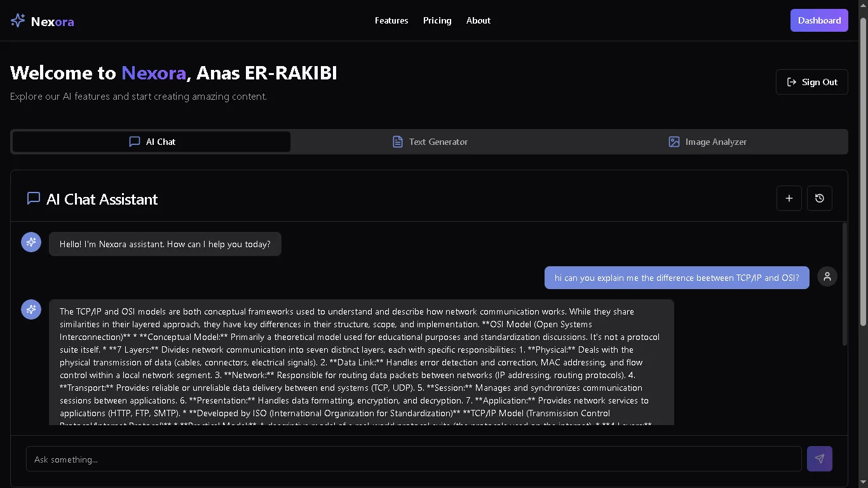Click the Dashboard button

pyautogui.click(x=819, y=20)
